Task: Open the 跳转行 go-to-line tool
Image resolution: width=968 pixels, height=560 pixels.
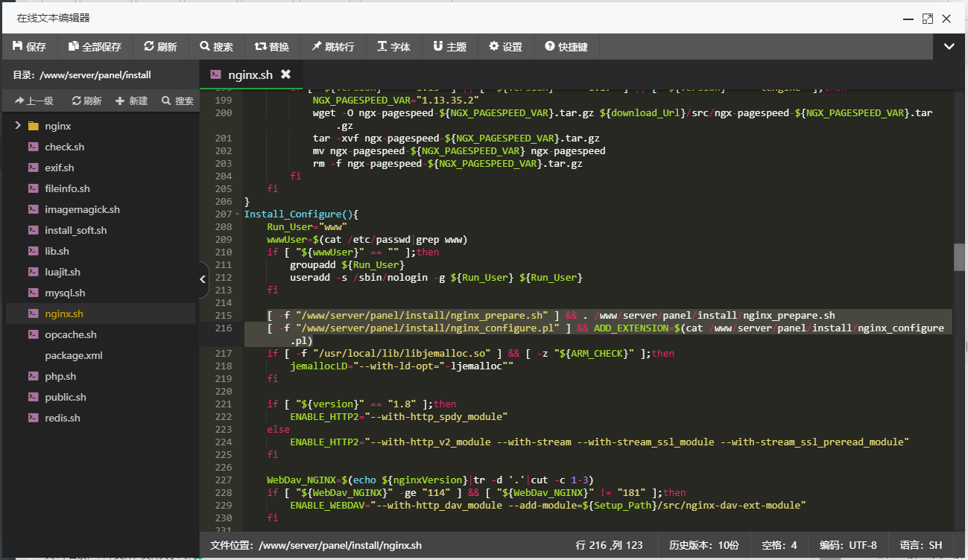Action: [333, 46]
